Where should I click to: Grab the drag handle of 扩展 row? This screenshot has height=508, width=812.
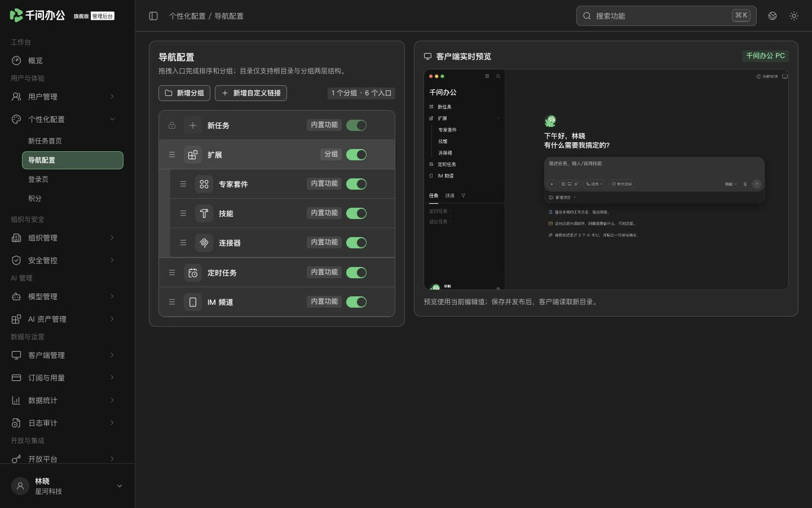172,155
